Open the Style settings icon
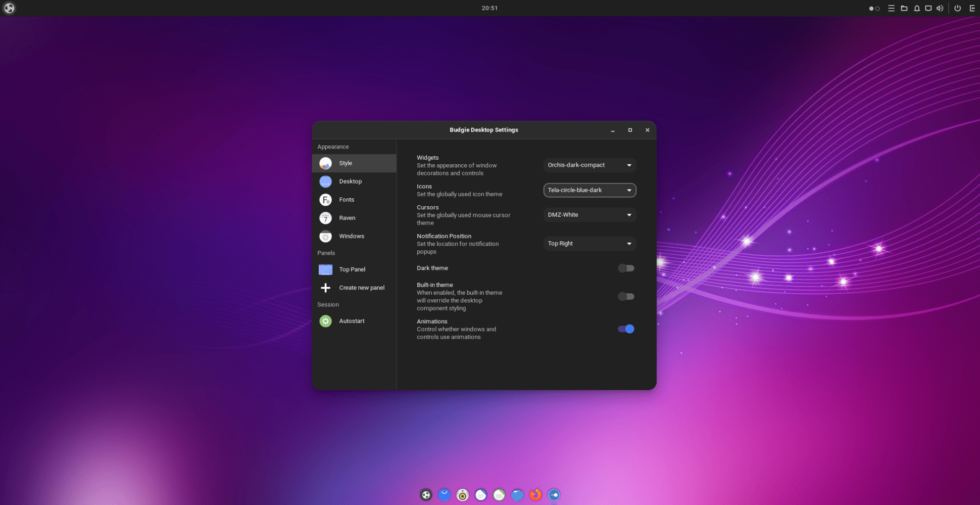 [x=325, y=163]
